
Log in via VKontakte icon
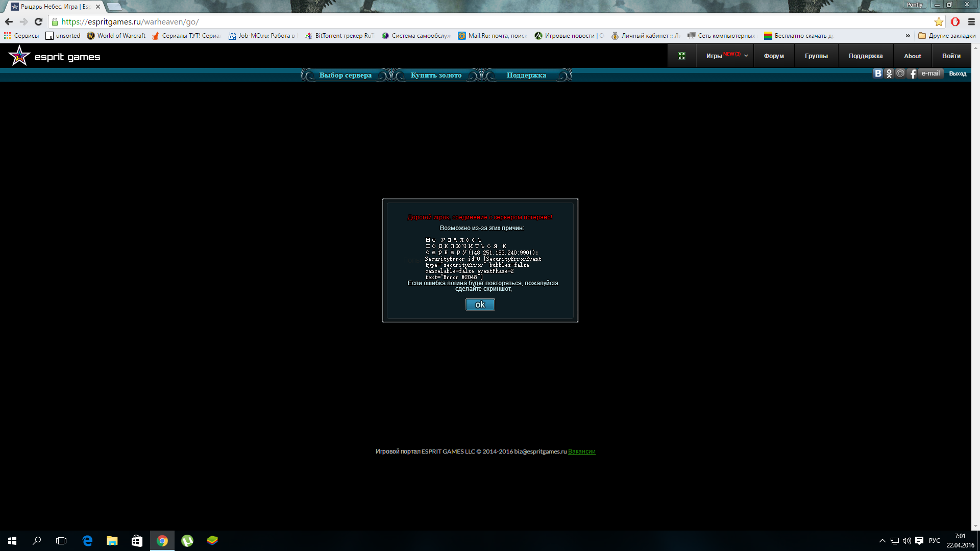tap(877, 73)
